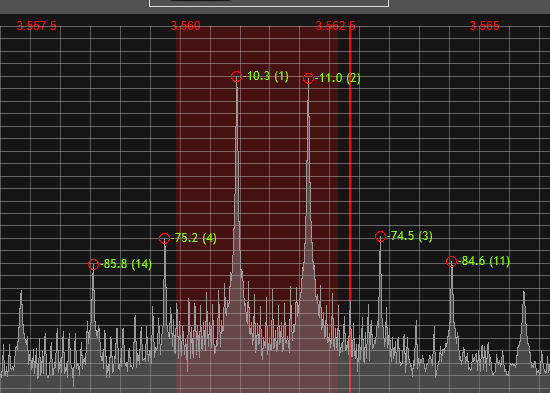
Task: Click the 3.565 frequency scale label
Action: 484,26
